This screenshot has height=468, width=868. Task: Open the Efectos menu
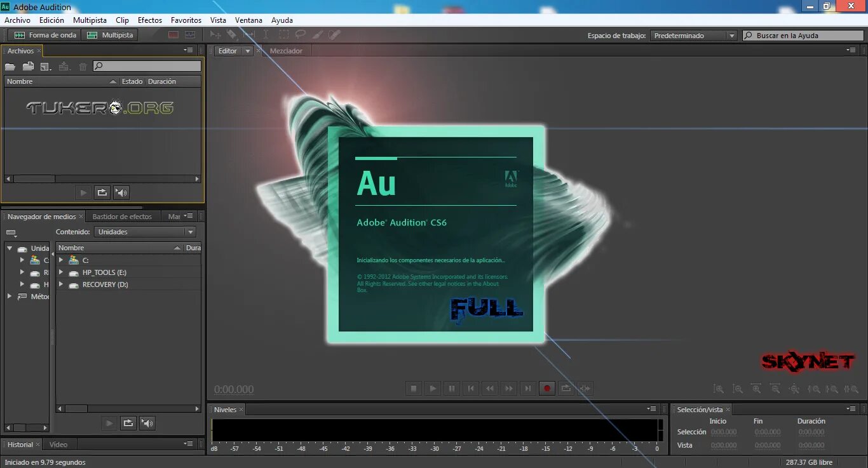[150, 20]
